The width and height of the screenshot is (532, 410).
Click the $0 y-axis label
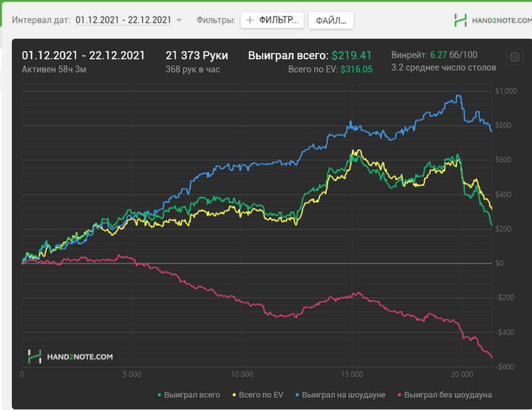(x=499, y=263)
